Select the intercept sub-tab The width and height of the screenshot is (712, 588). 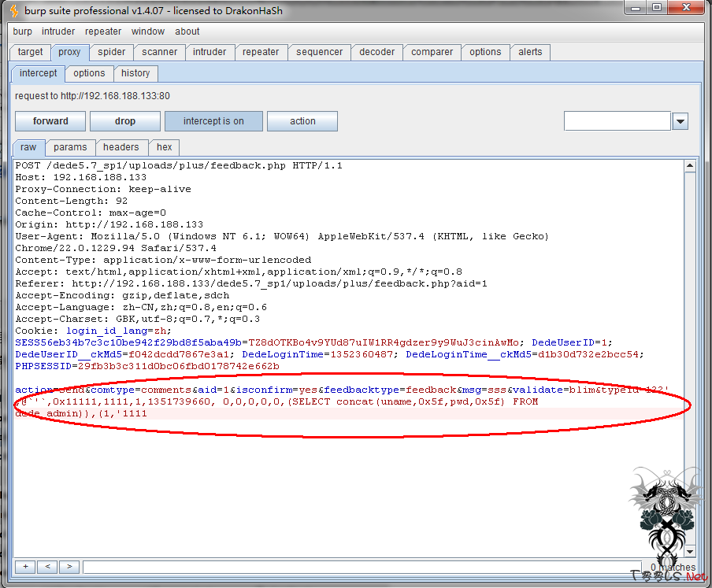pyautogui.click(x=38, y=73)
